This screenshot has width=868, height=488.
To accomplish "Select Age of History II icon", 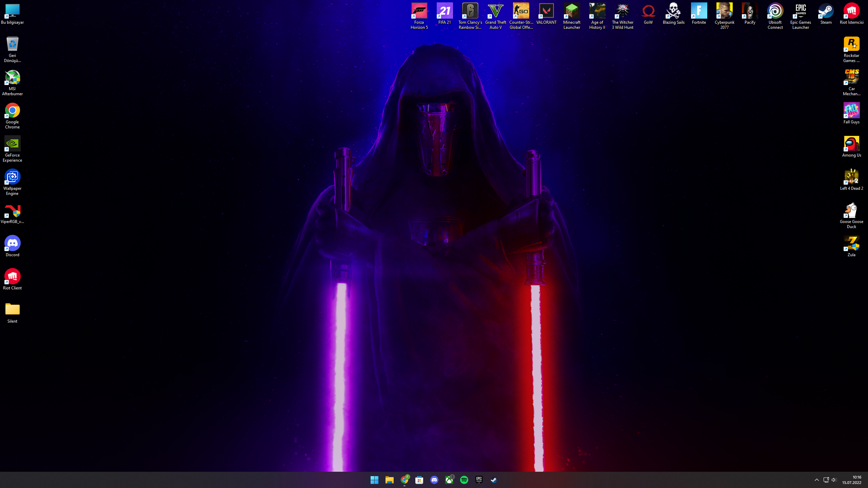I will 597,16.
